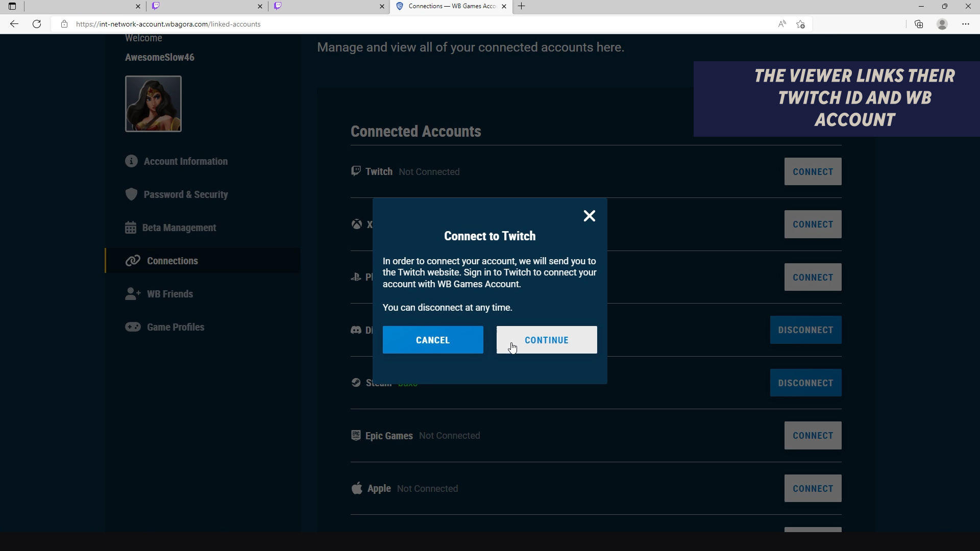Click CONNECT in the Epic Games row

point(813,436)
